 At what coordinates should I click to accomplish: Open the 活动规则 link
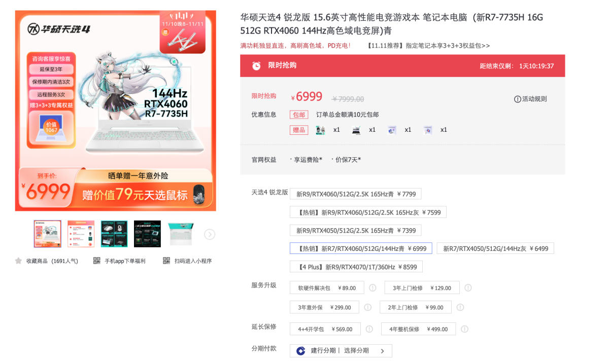(x=534, y=99)
